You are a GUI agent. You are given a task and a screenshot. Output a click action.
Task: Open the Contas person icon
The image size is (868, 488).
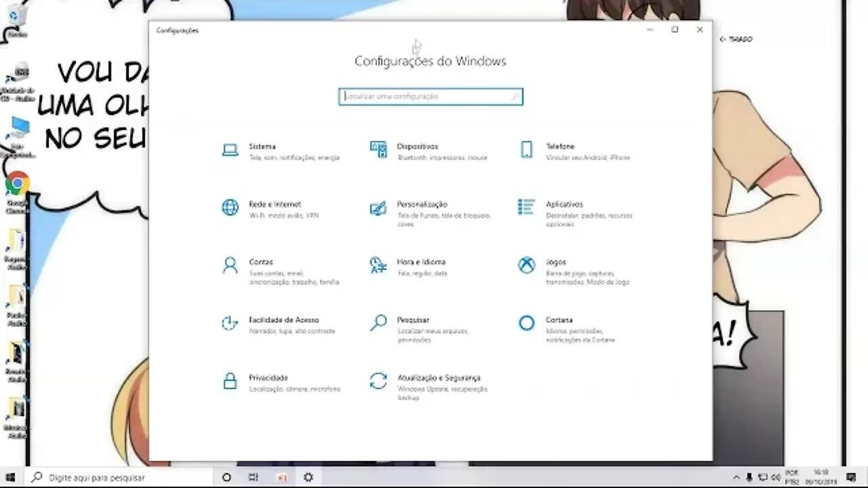tap(231, 265)
